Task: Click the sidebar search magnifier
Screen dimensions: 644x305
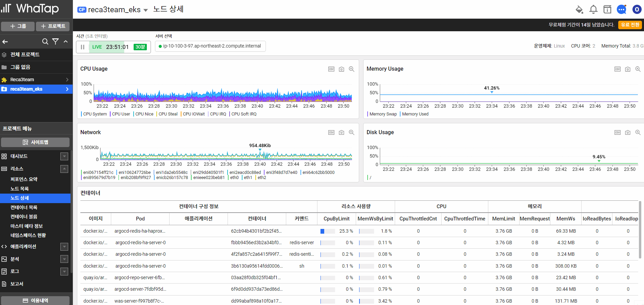Action: pos(45,41)
